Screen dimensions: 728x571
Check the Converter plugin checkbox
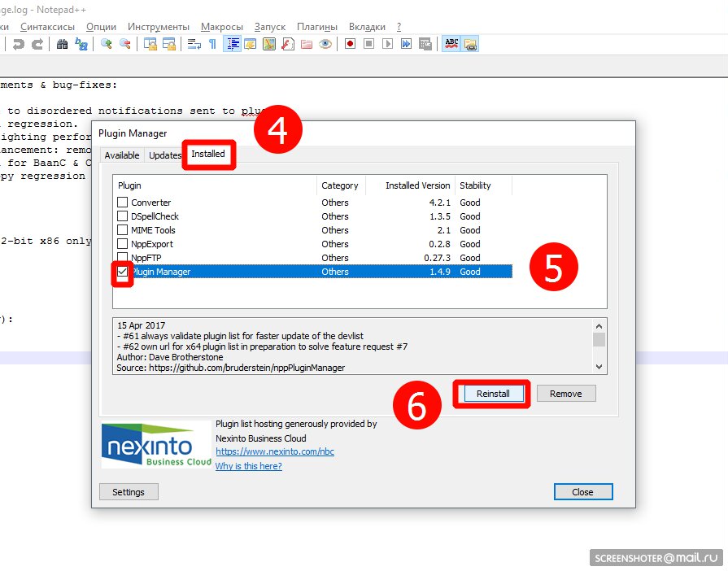[x=123, y=203]
